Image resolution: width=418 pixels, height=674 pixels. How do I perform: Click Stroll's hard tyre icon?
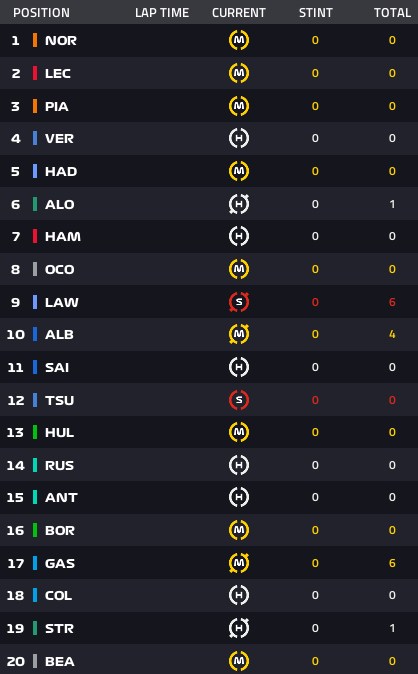click(239, 628)
